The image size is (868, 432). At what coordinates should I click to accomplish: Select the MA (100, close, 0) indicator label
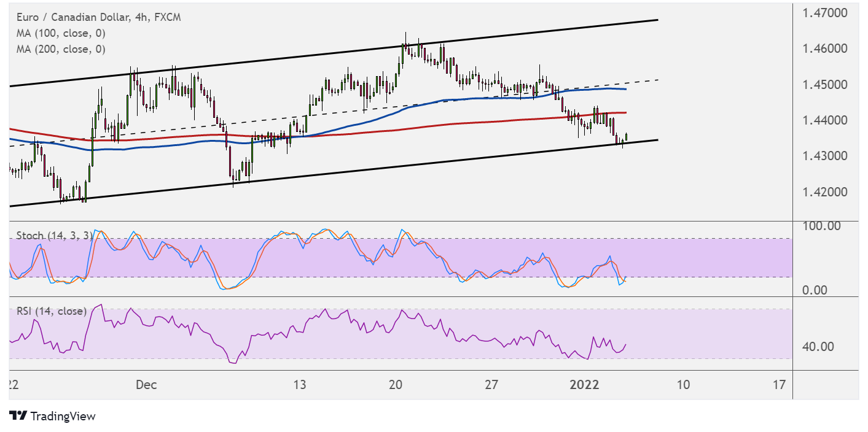(61, 33)
